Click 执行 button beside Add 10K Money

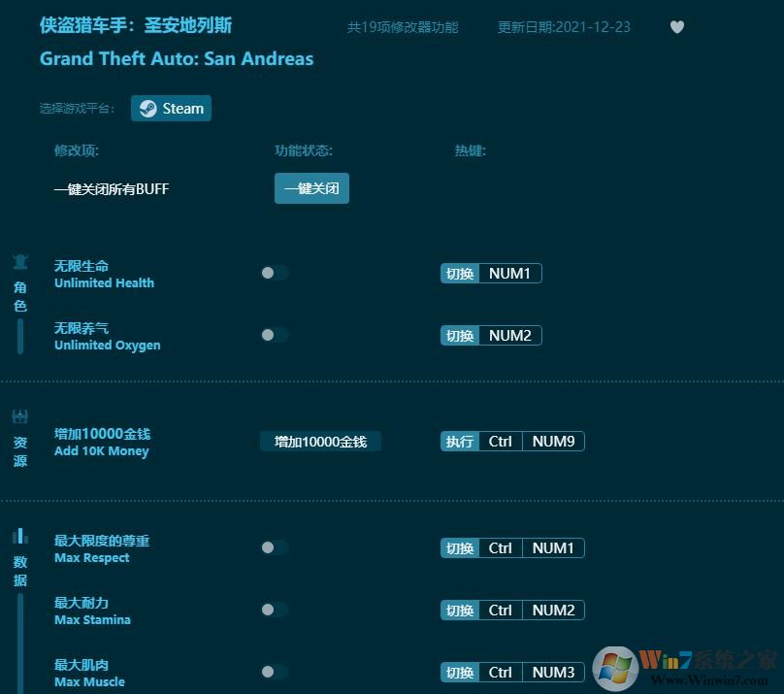pos(458,440)
